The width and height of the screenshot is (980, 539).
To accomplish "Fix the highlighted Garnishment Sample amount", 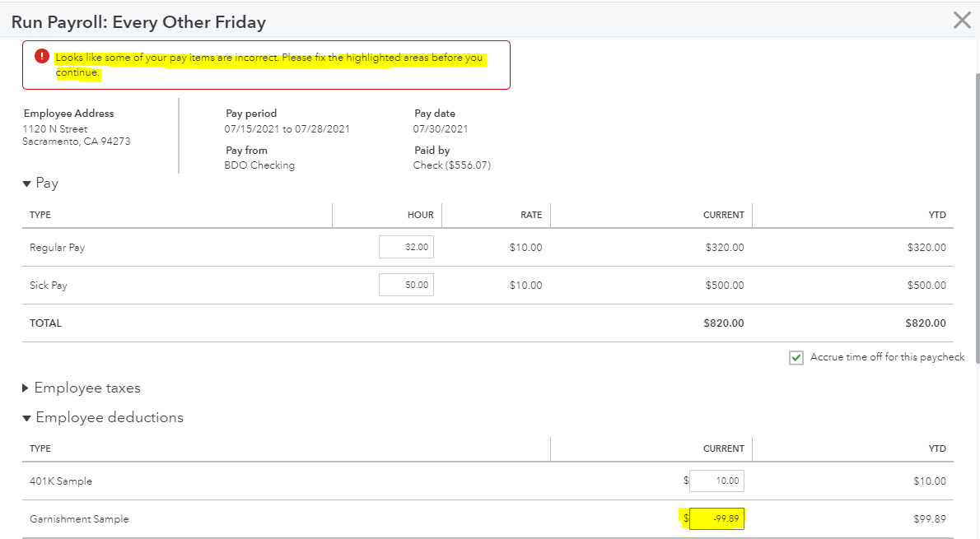I will 716,518.
